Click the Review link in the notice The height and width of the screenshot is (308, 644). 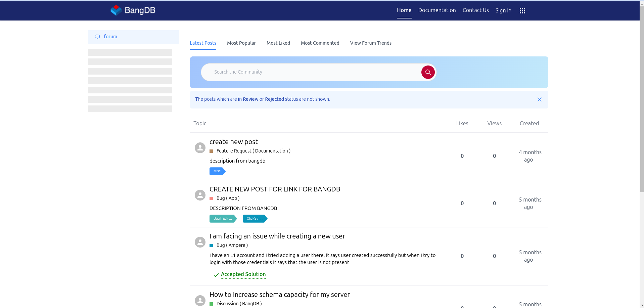(x=250, y=99)
